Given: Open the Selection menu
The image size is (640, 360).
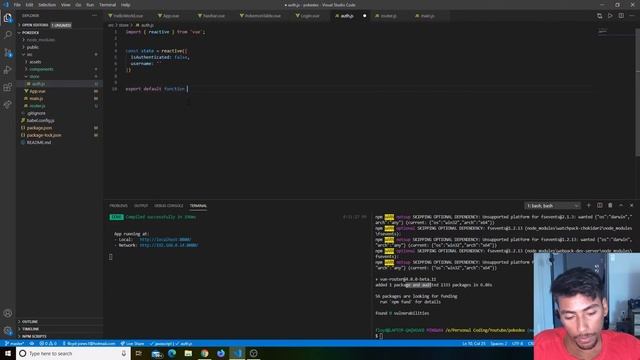Looking at the screenshot, I should 47,5.
